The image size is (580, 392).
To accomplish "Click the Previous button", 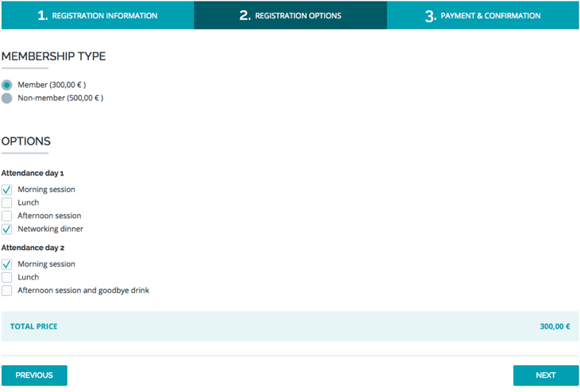I will [34, 375].
